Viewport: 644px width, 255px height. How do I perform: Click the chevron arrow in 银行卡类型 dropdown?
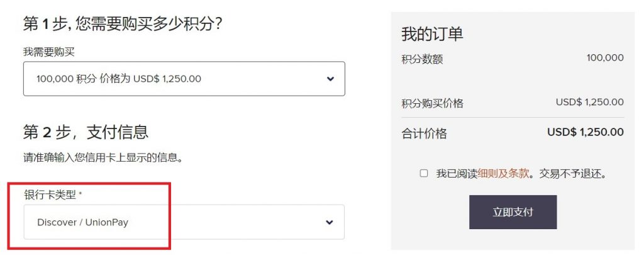[329, 222]
